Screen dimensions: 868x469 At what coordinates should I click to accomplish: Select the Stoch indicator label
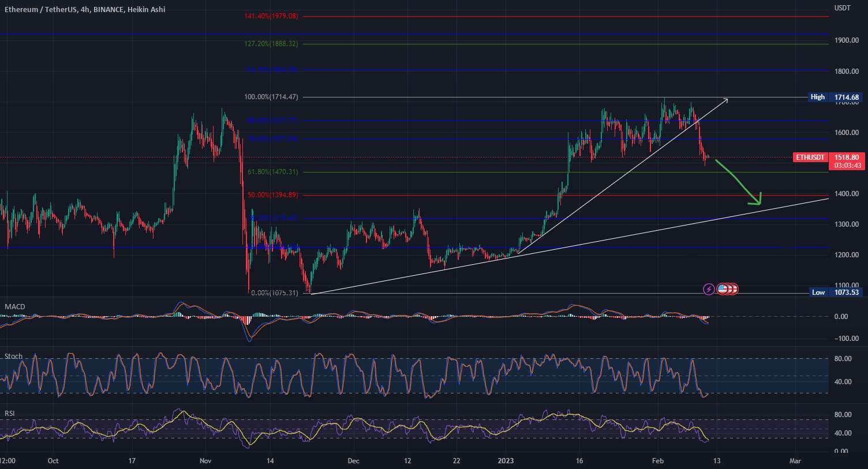[13, 357]
